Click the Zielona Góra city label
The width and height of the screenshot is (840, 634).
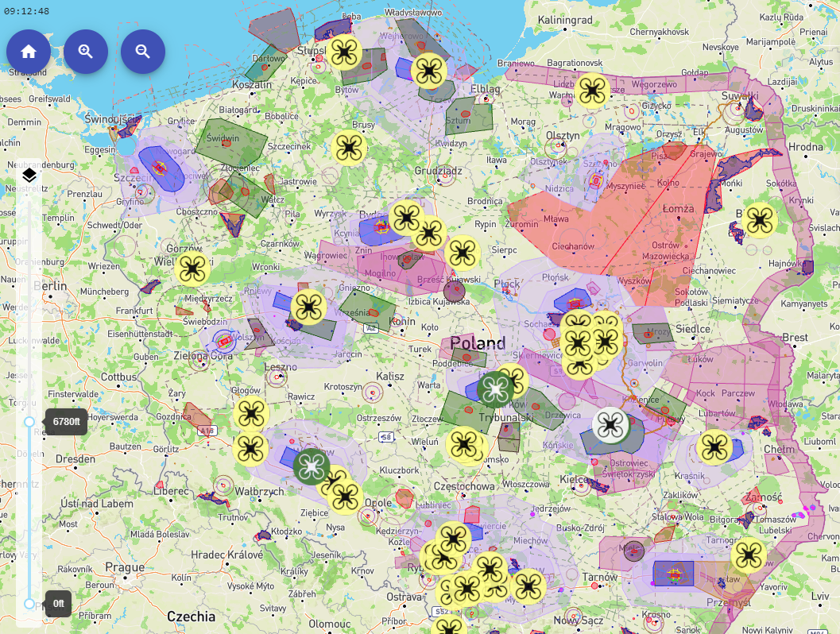[203, 356]
